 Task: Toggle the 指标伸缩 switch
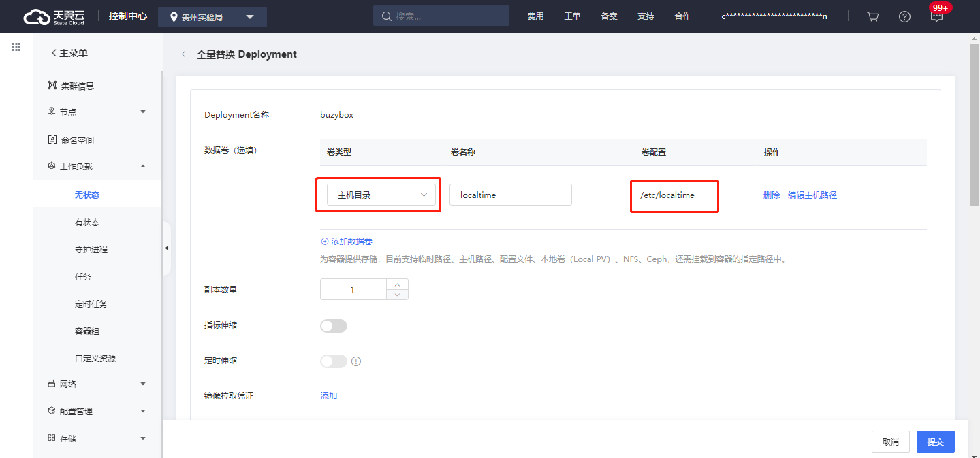pos(334,326)
